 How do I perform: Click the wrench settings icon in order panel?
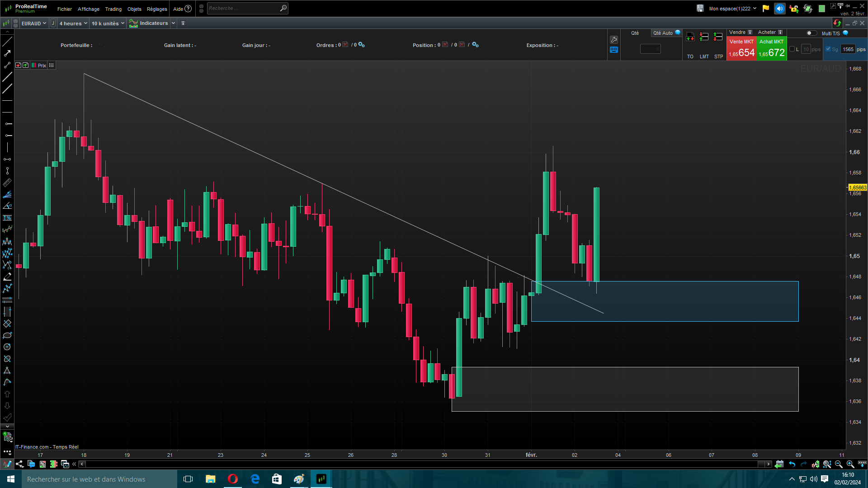coord(613,40)
